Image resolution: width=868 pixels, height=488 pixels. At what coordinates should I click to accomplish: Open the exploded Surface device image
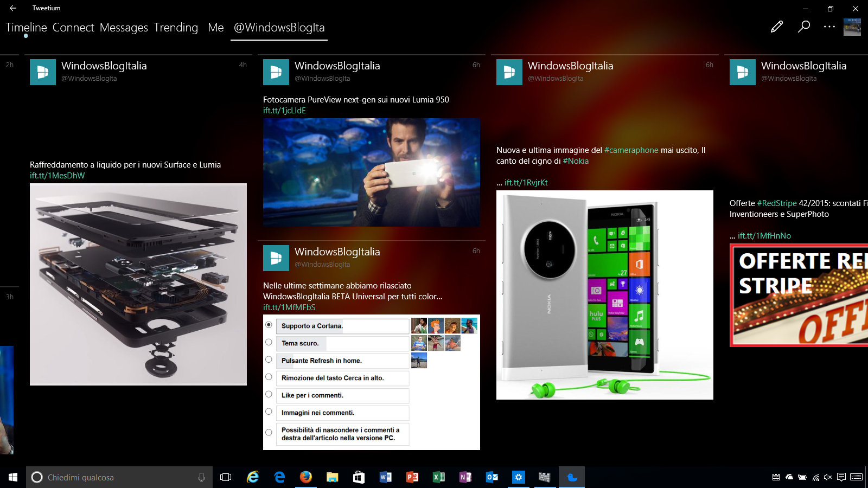tap(138, 284)
